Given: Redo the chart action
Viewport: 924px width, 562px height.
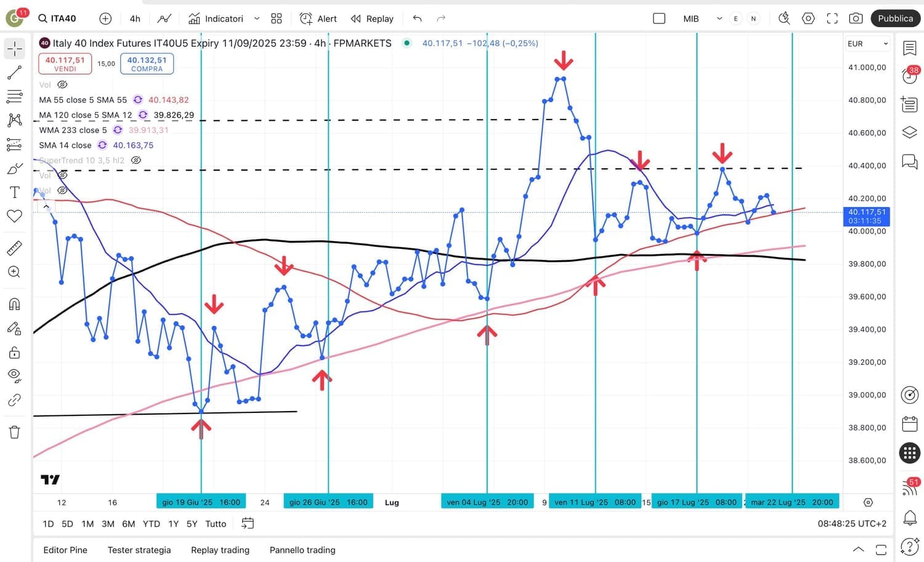Looking at the screenshot, I should click(x=441, y=18).
